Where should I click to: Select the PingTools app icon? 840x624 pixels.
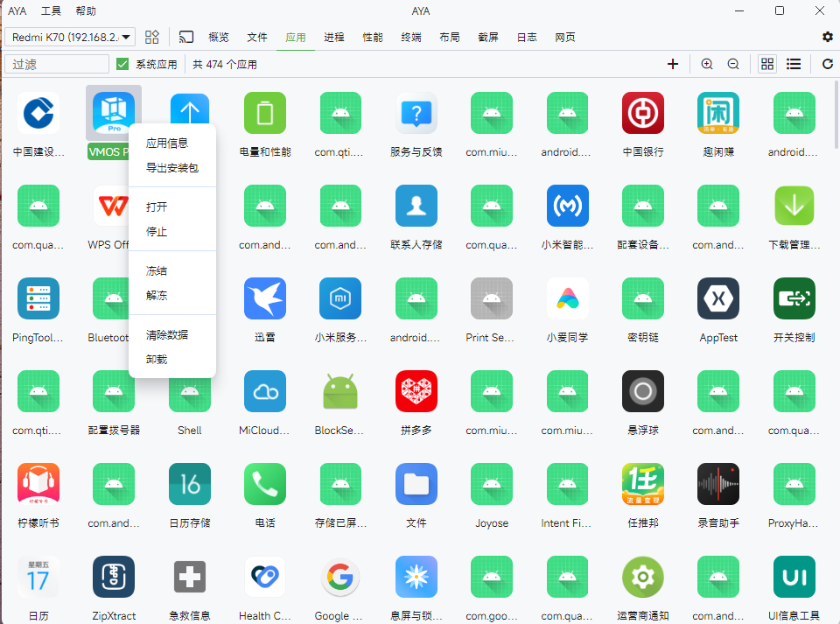click(38, 298)
